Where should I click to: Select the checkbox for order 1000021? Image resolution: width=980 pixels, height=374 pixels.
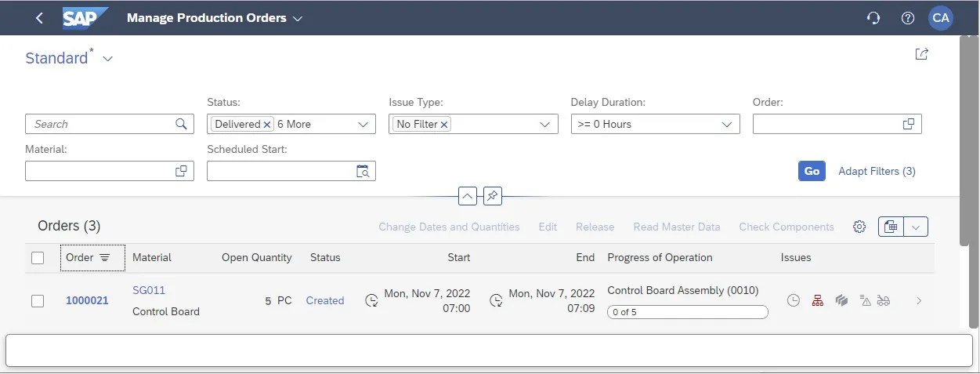click(38, 300)
